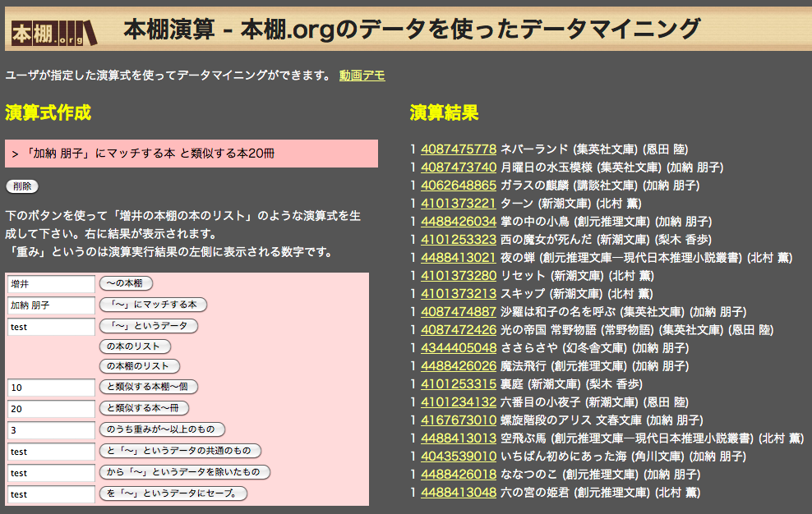Click the page title 本棚演算
The height and width of the screenshot is (514, 812).
412,29
